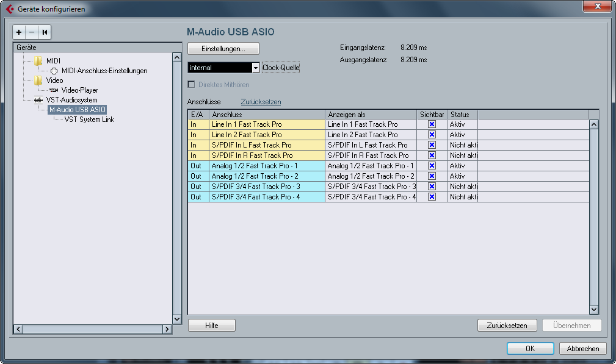Toggle Sichtbar for Analog 1/2 Fast Track Pro - 1

coord(432,166)
